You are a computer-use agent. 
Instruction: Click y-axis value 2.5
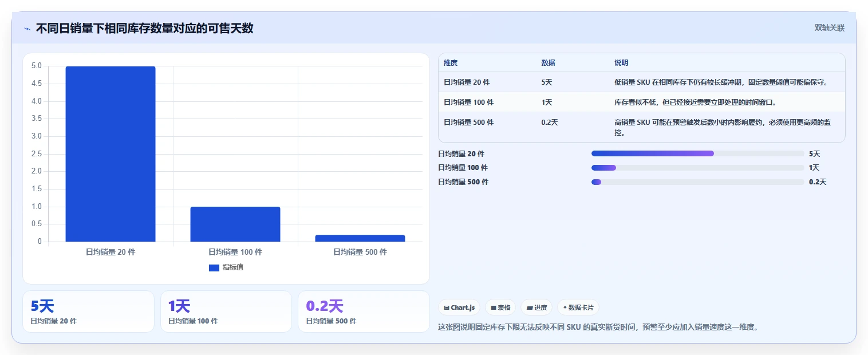[x=37, y=154]
